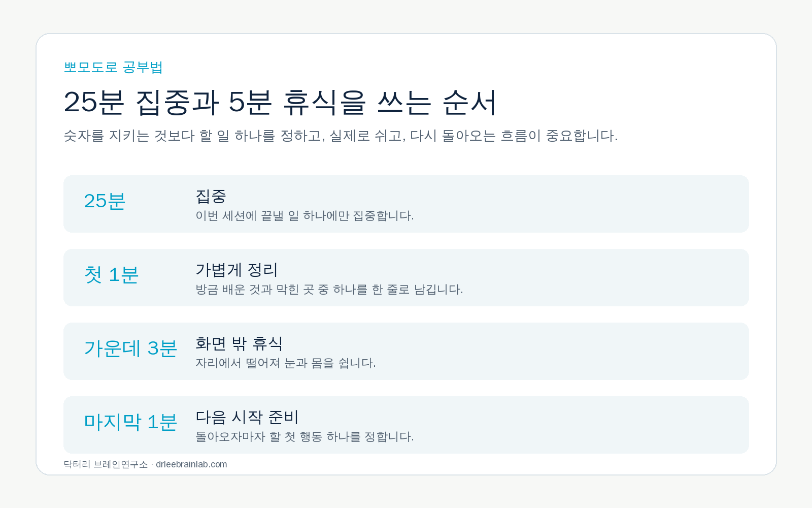812x508 pixels.
Task: Click the subtitle starting with 숫자를 지키는 것보다
Action: 341,136
